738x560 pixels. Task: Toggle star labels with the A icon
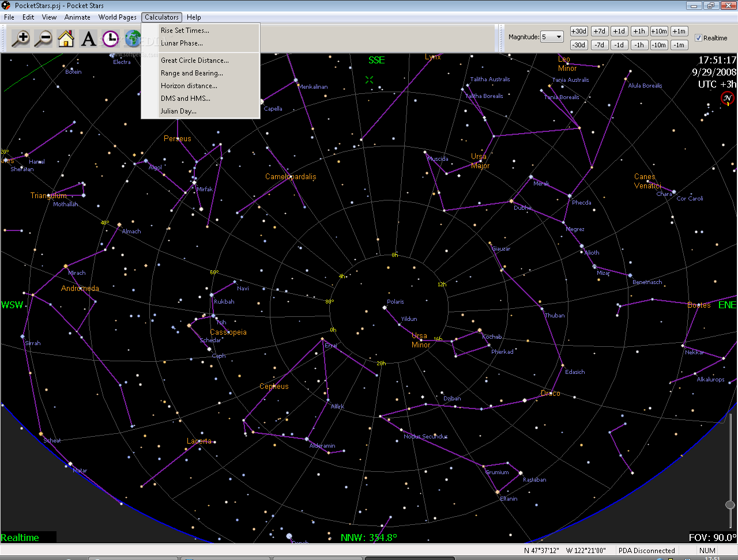(88, 39)
